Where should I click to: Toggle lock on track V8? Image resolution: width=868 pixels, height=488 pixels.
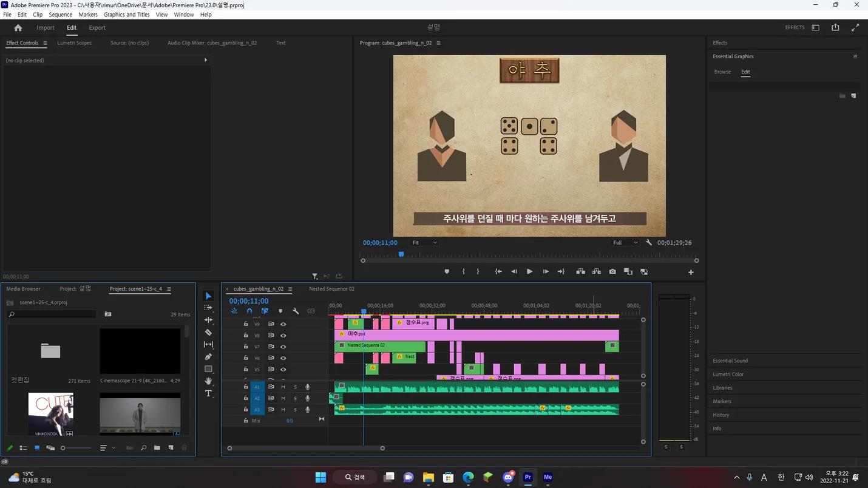[x=246, y=335]
